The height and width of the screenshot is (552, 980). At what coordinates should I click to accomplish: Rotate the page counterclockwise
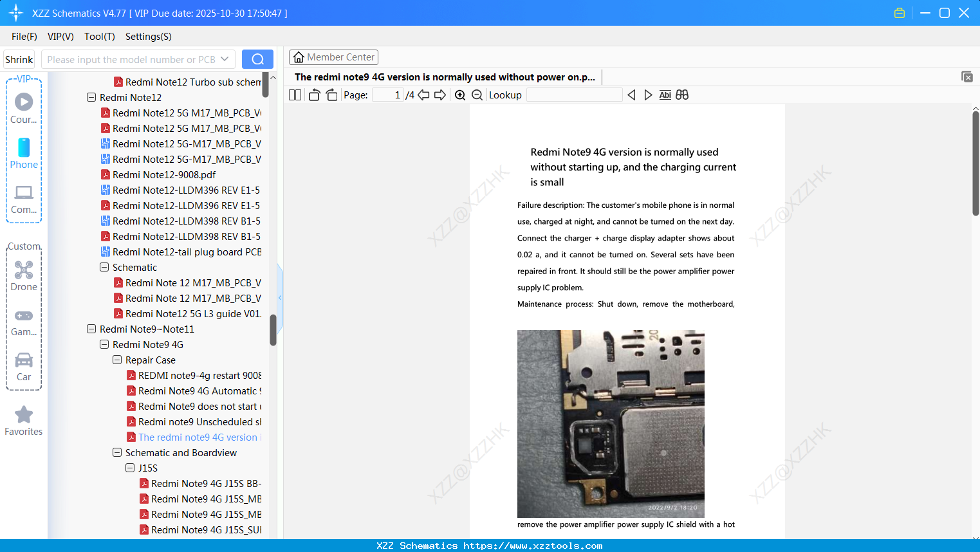point(313,95)
